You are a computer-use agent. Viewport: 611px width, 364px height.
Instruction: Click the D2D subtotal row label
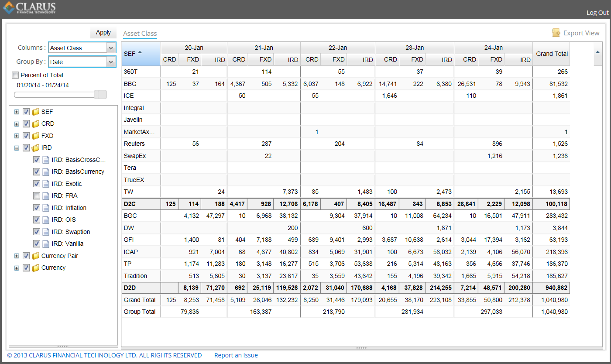pyautogui.click(x=130, y=288)
